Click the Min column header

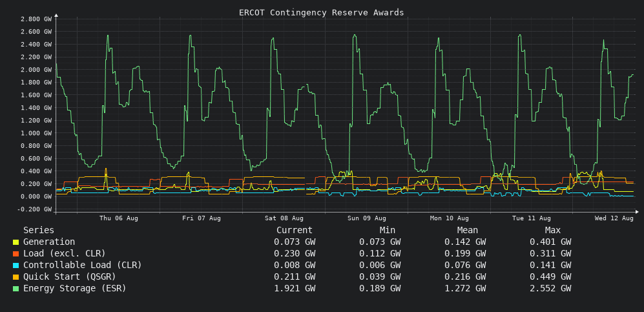point(388,231)
